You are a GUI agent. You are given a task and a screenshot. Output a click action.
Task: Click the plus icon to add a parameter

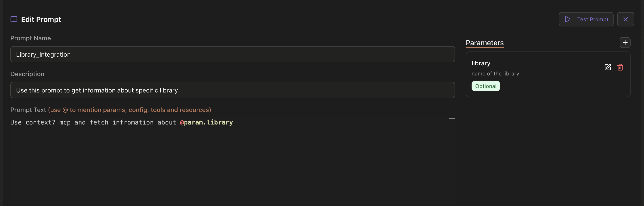click(625, 43)
